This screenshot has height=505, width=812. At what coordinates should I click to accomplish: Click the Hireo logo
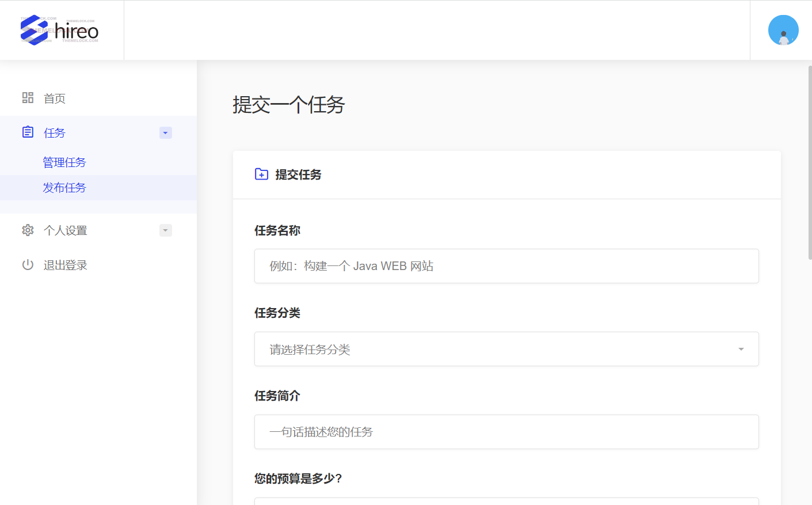(59, 30)
